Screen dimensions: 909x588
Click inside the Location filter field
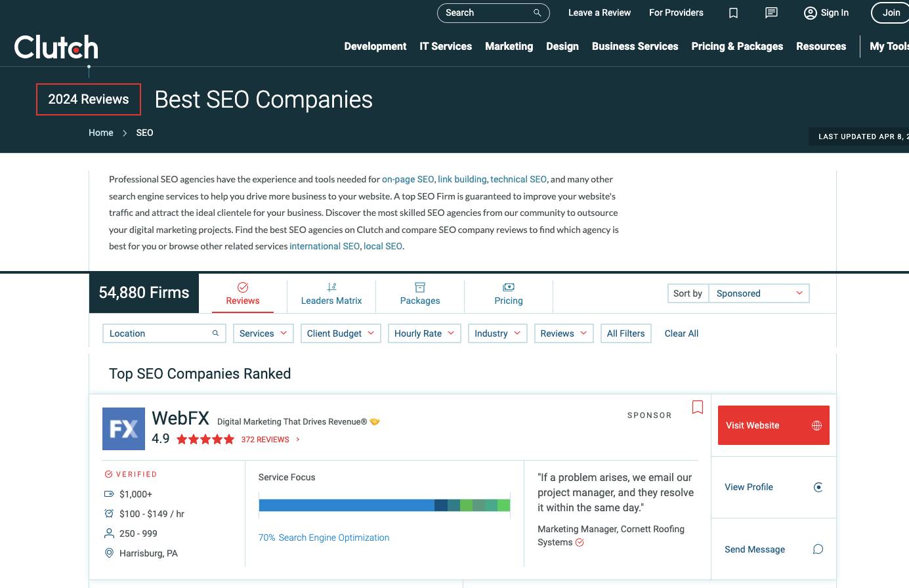coord(164,333)
